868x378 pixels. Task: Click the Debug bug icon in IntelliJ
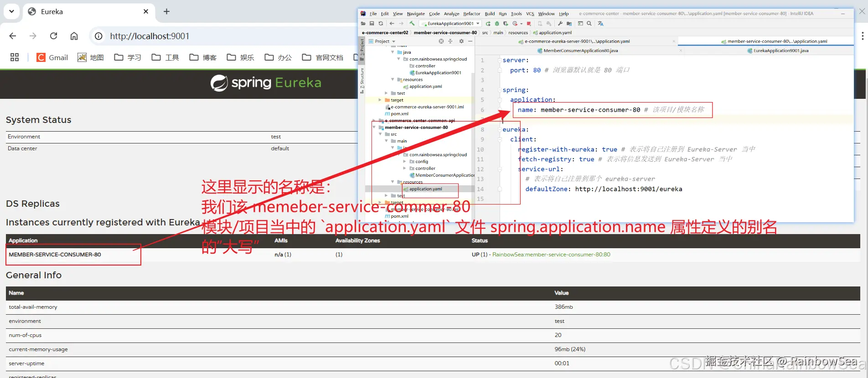pyautogui.click(x=497, y=24)
